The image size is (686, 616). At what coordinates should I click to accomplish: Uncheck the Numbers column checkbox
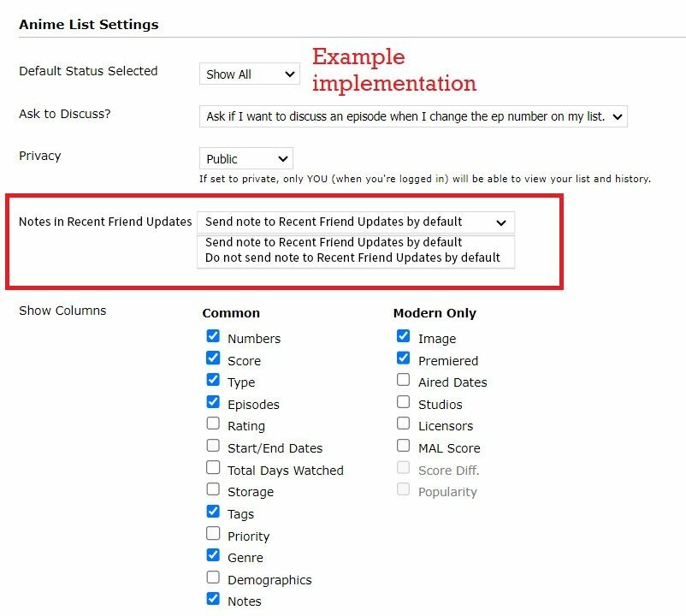pos(213,336)
